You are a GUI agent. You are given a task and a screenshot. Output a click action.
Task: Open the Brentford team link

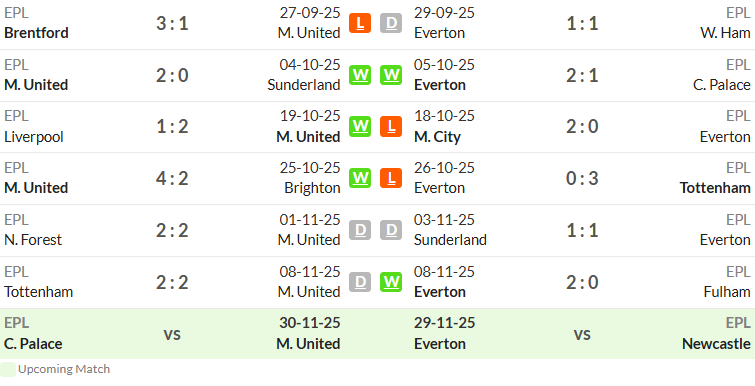coord(37,33)
